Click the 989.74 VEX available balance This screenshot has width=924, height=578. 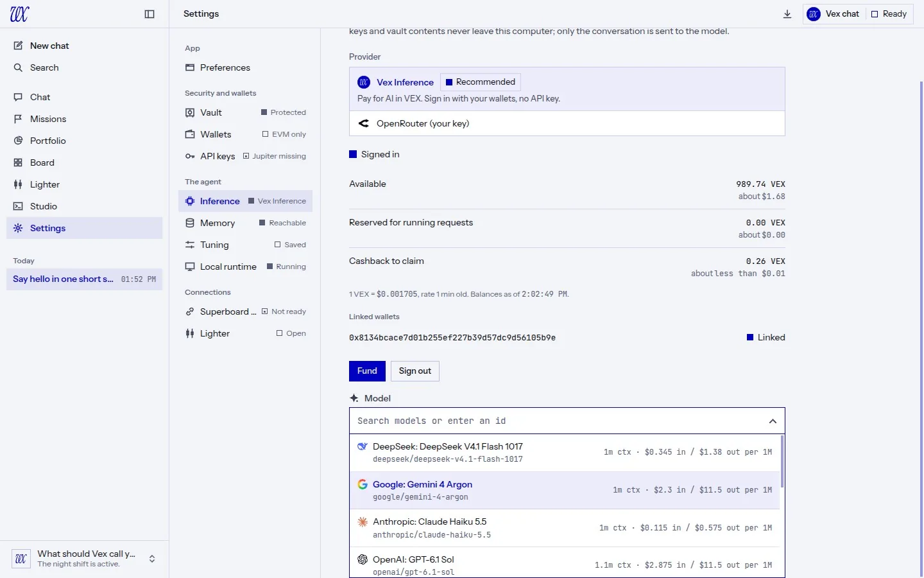point(760,184)
